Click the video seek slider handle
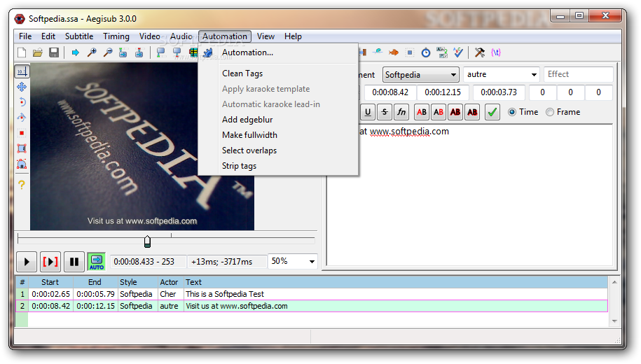This screenshot has height=364, width=641. click(x=148, y=241)
